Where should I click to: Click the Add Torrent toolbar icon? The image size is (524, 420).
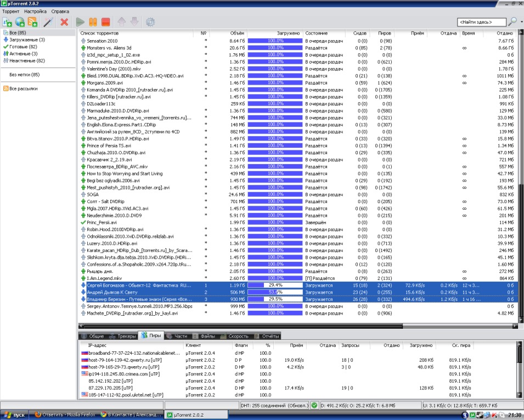7,22
